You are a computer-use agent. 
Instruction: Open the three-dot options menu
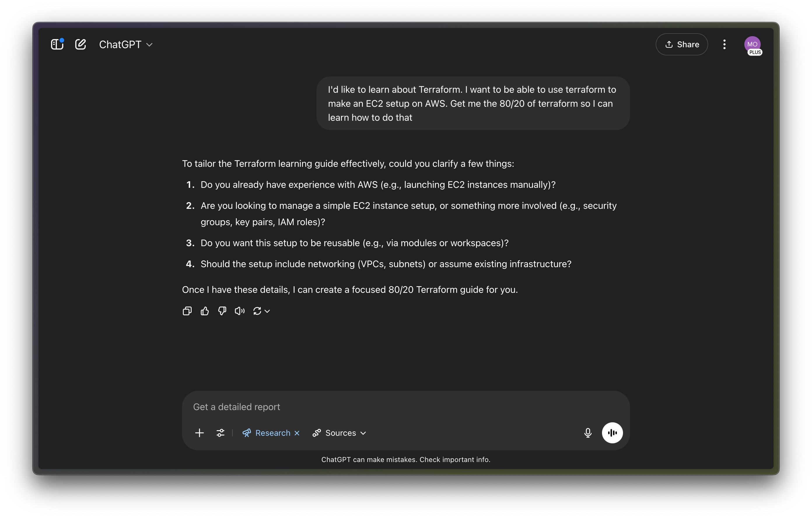pyautogui.click(x=724, y=45)
